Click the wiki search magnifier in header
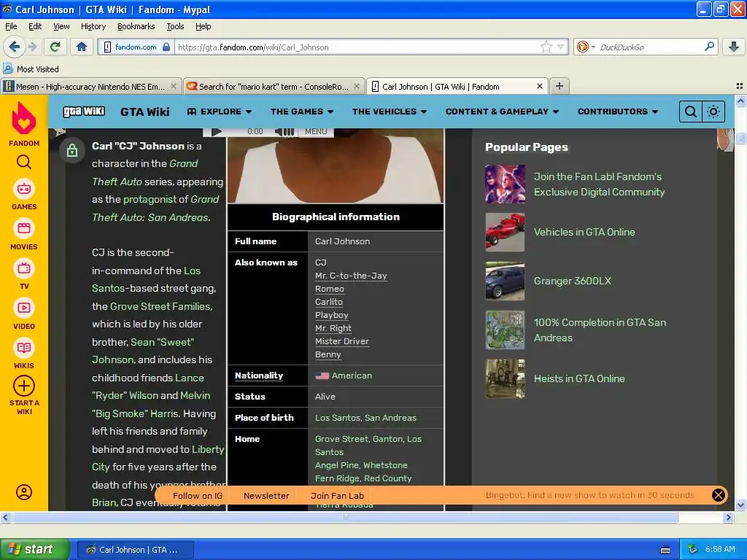747x560 pixels. coord(690,112)
